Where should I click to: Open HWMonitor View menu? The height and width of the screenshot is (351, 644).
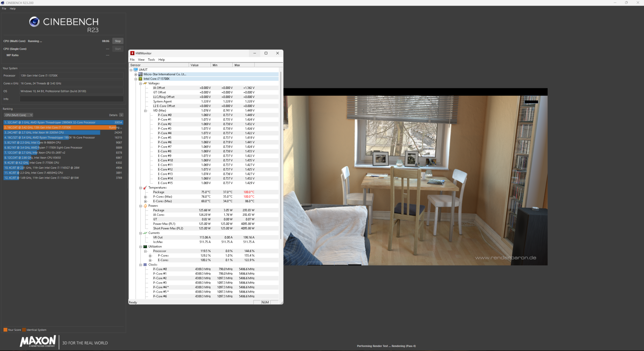[x=141, y=60]
